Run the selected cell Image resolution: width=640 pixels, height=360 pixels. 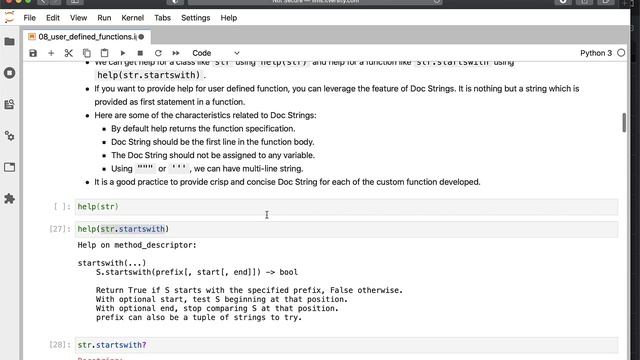coord(122,53)
